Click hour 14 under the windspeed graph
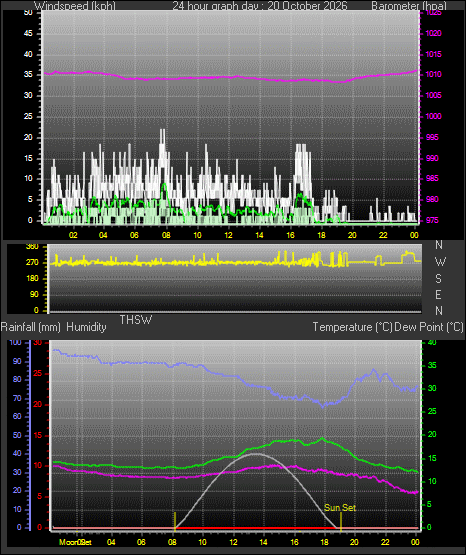Image resolution: width=466 pixels, height=555 pixels. (259, 235)
